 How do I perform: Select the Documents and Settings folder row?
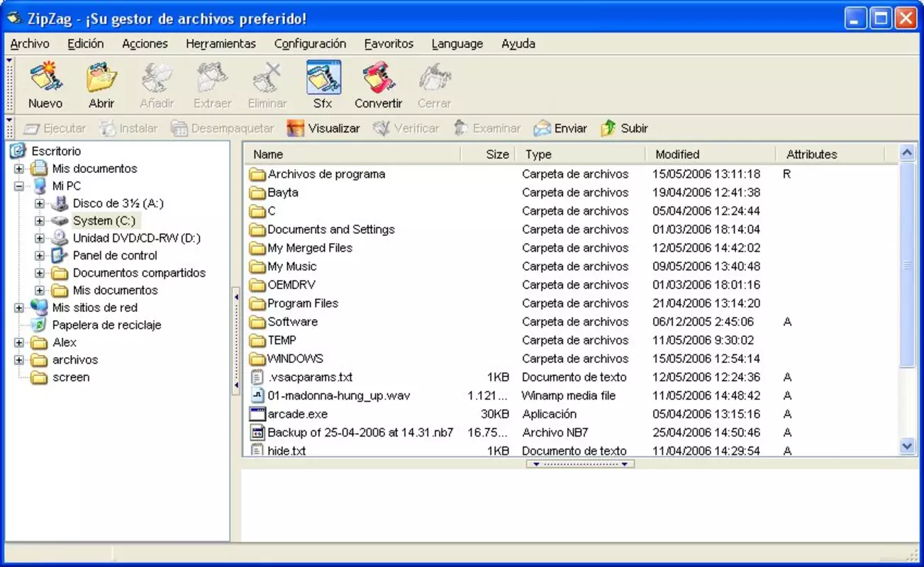point(570,230)
